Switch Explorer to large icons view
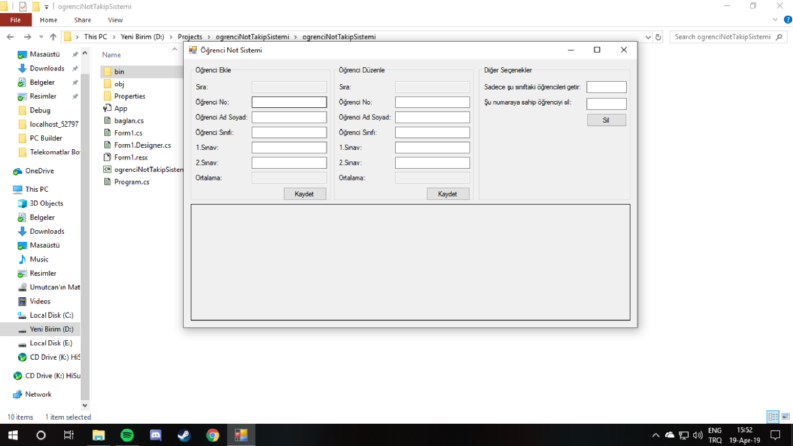The width and height of the screenshot is (793, 446). [785, 417]
